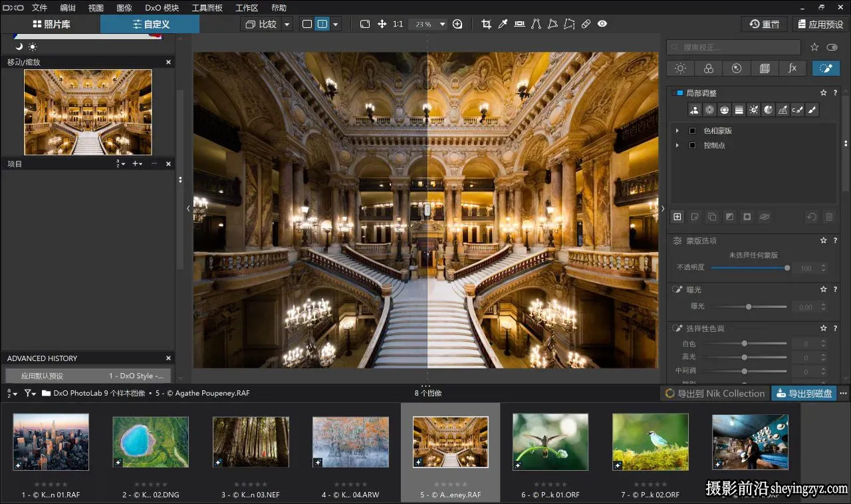Fit image to screen icon
The height and width of the screenshot is (504, 851).
tap(365, 24)
